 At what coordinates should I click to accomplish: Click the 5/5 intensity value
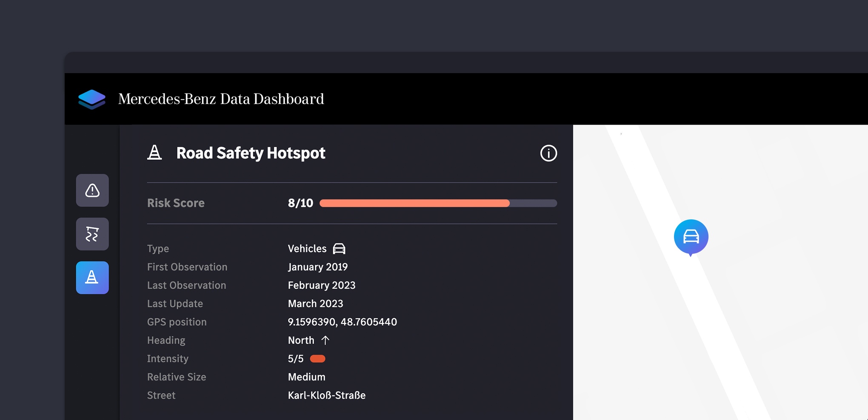click(296, 359)
